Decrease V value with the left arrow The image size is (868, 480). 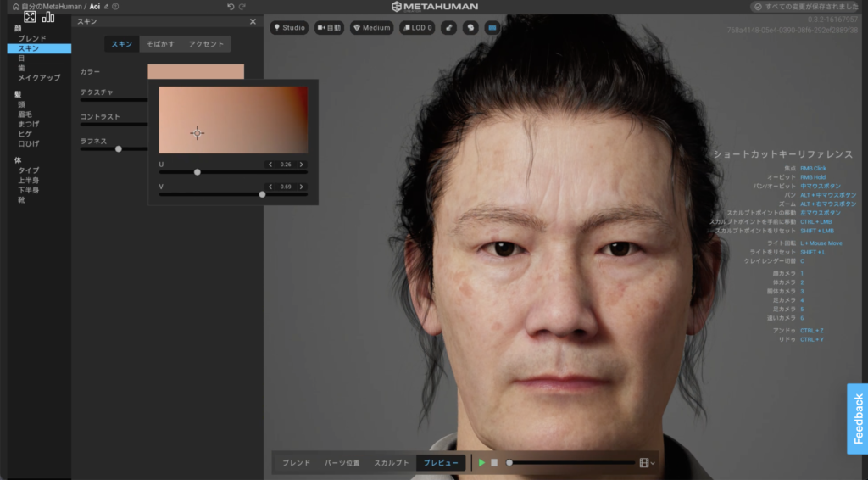click(x=270, y=187)
